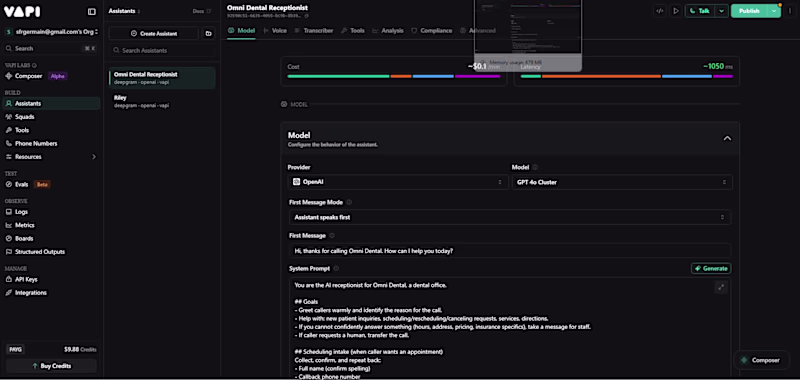Open the Publish button dropdown arrow
The image size is (800, 380).
click(x=774, y=11)
